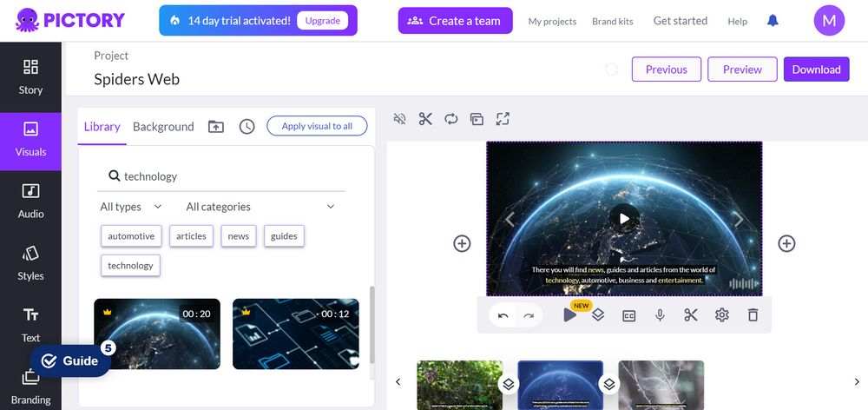868x410 pixels.
Task: Click the visuals search field
Action: click(221, 176)
